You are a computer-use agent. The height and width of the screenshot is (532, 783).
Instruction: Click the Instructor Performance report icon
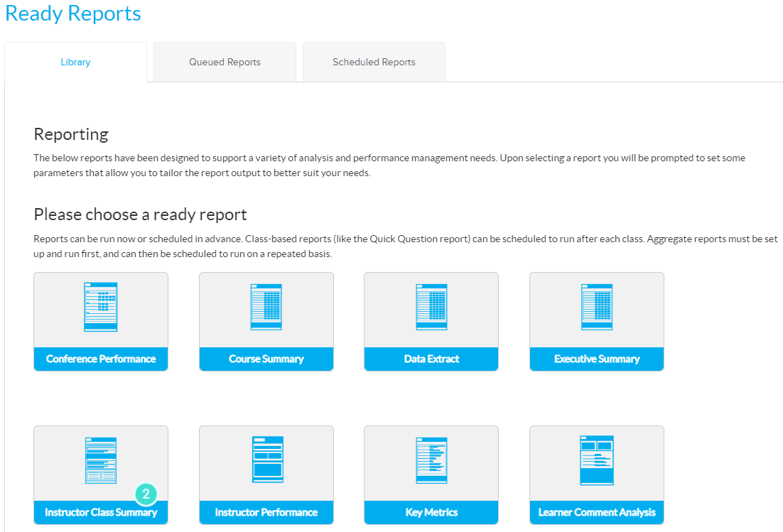[x=266, y=460]
